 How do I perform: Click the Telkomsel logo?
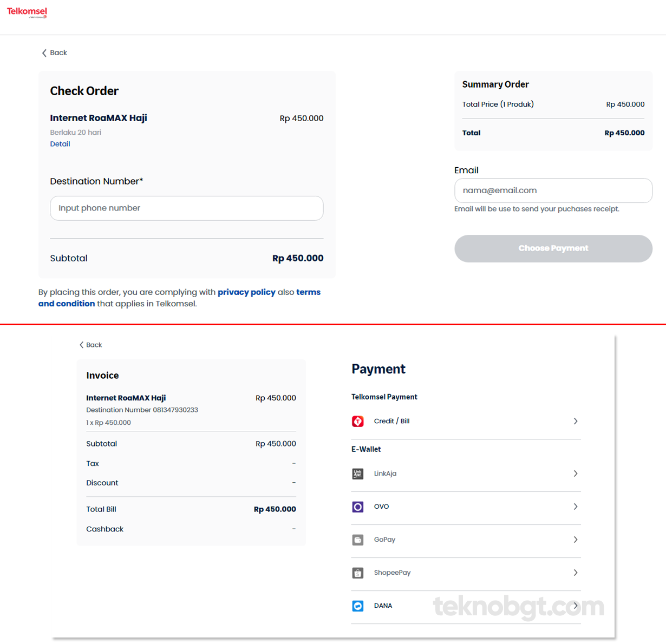(27, 12)
